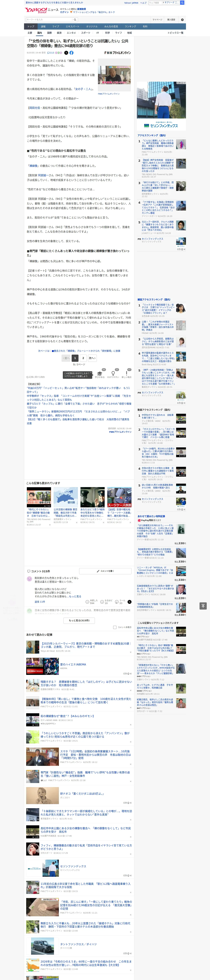210x980 pixels.
Task: Open the オリジナル main tab
Action: tap(92, 27)
